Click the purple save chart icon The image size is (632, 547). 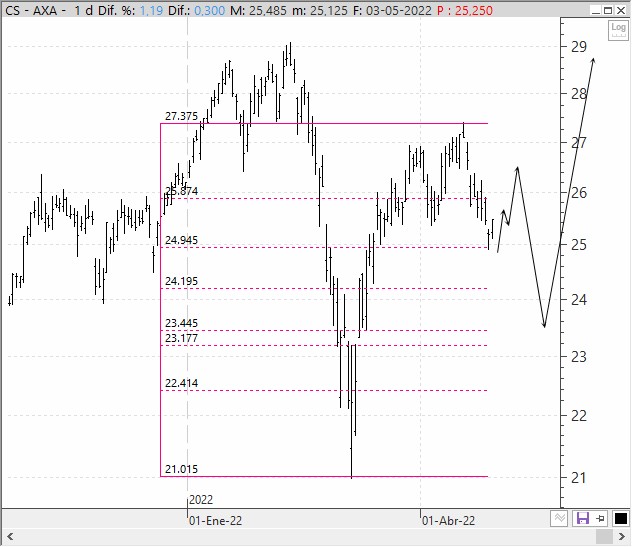point(582,518)
